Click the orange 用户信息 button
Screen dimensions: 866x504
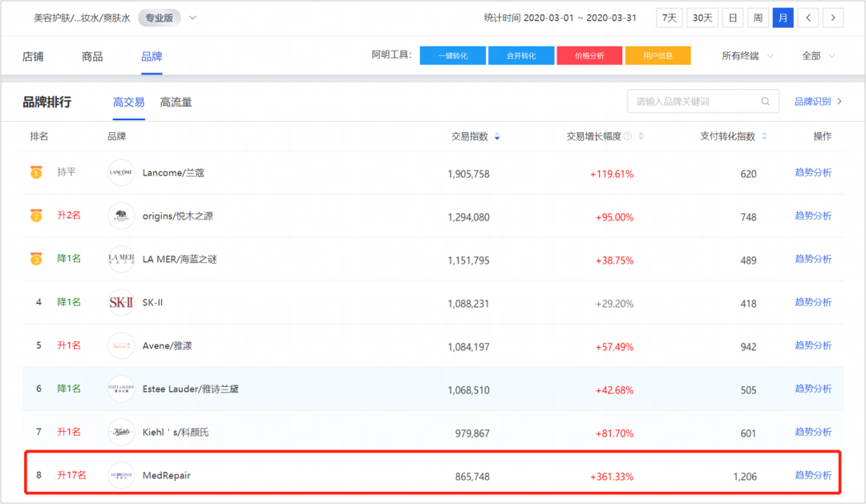(x=658, y=56)
